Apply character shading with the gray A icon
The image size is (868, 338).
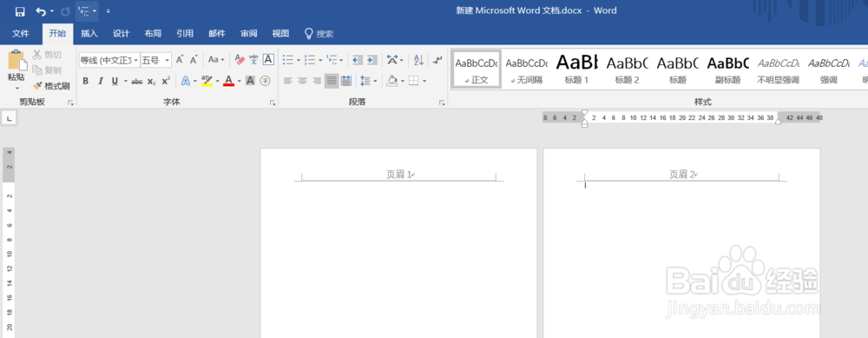[250, 81]
